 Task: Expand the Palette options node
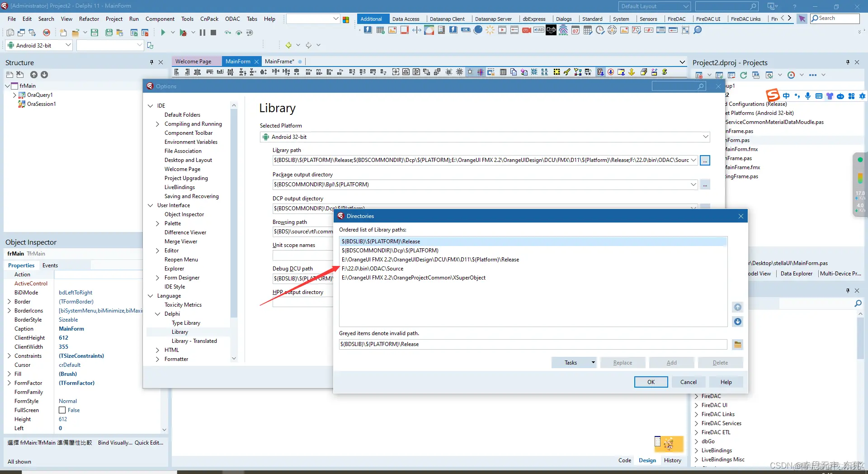157,223
